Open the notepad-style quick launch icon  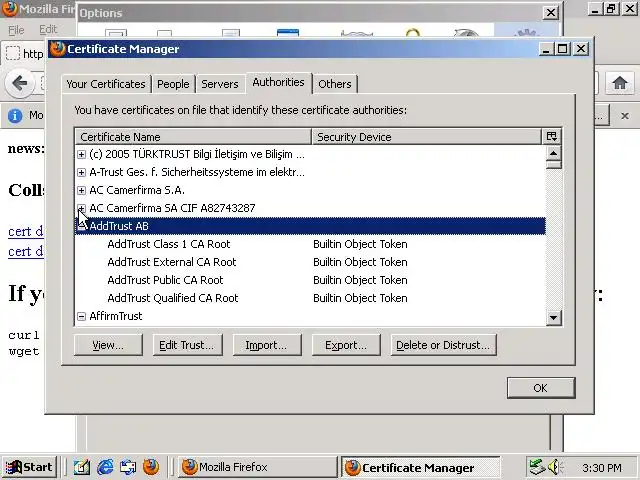click(82, 467)
